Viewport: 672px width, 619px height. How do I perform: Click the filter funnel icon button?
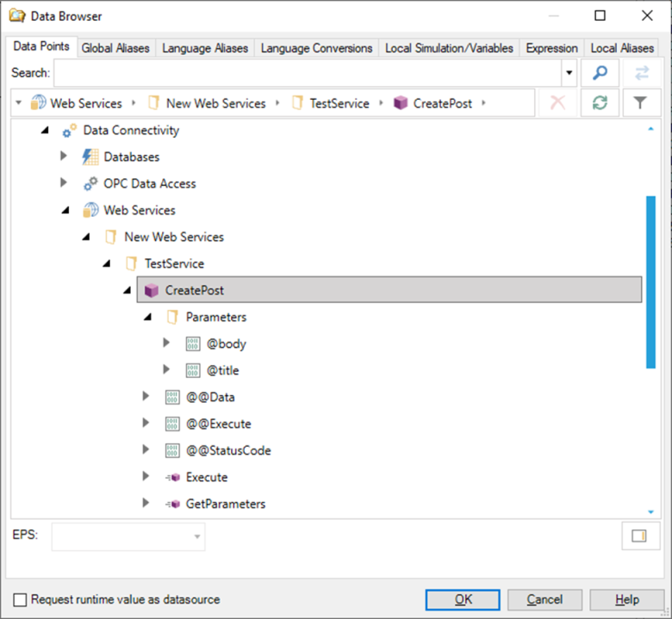[x=639, y=103]
